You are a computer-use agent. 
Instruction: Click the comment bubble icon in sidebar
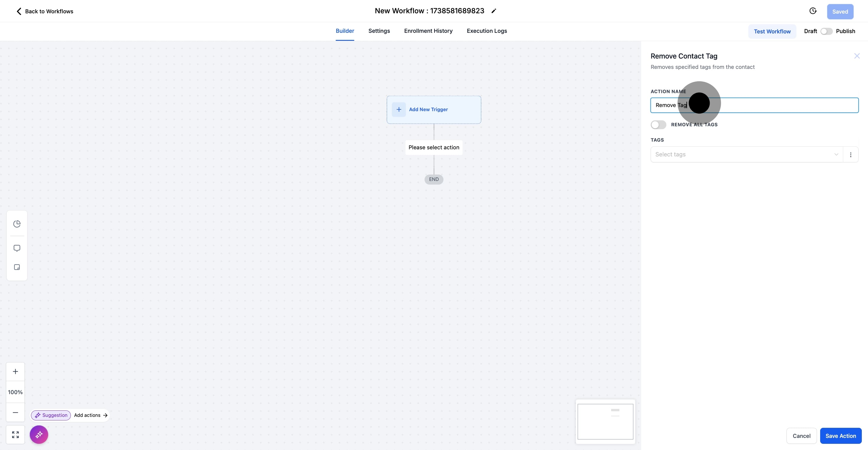pyautogui.click(x=17, y=248)
